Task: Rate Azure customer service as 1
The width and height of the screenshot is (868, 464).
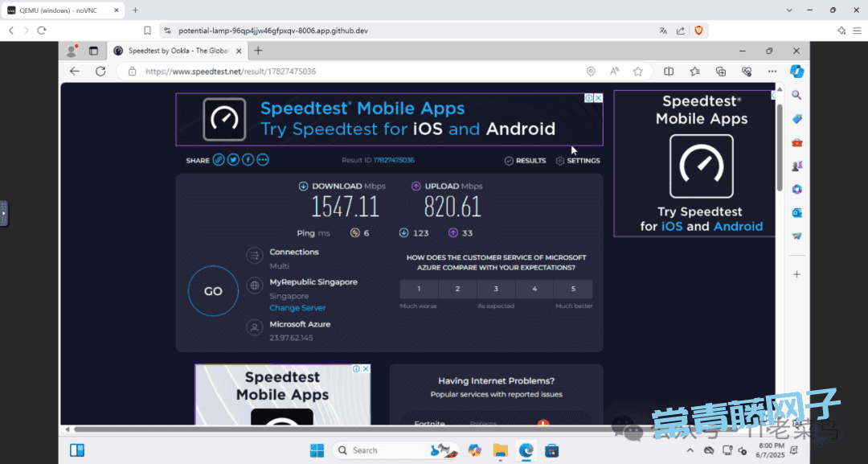Action: 419,289
